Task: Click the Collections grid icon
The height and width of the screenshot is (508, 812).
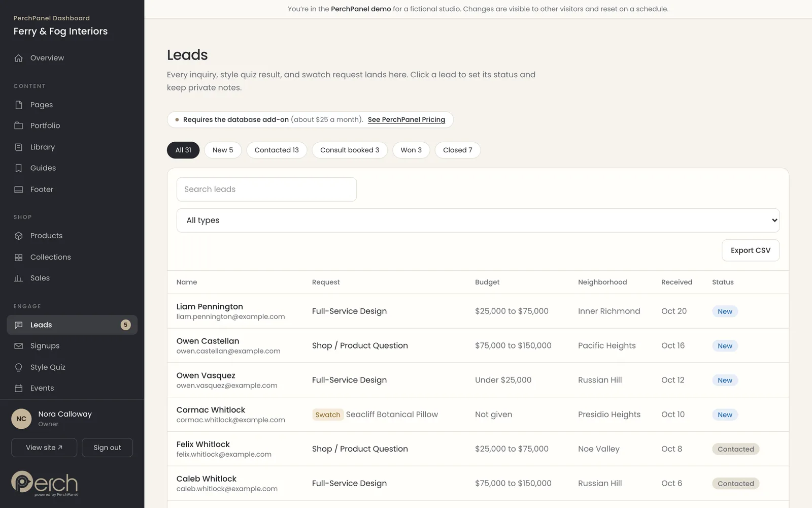Action: click(x=19, y=257)
